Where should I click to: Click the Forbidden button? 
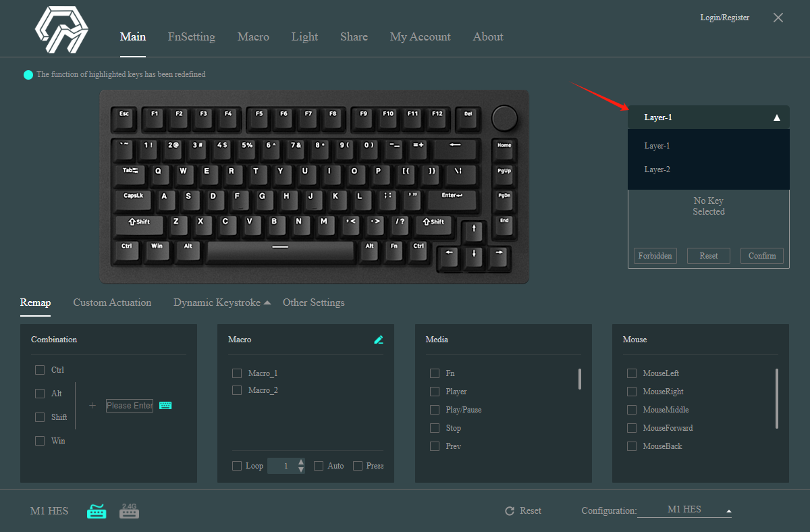tap(655, 256)
